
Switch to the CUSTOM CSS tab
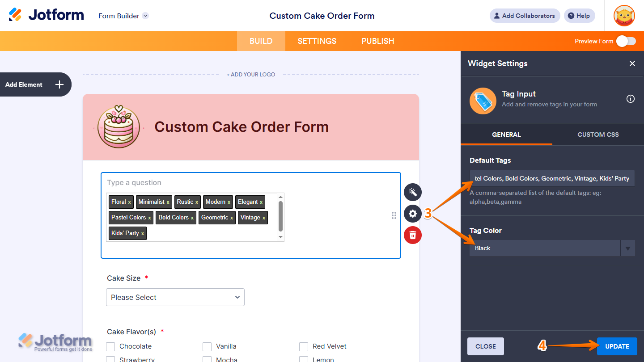pyautogui.click(x=598, y=135)
